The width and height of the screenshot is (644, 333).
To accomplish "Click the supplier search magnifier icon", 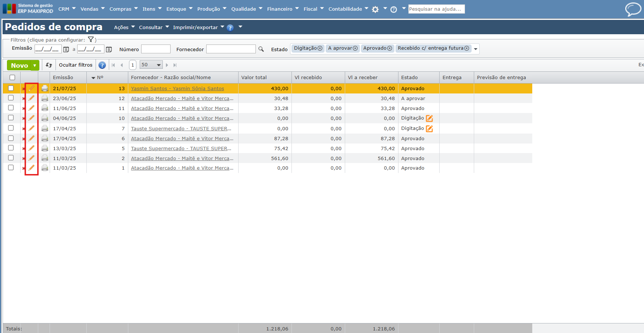I will tap(261, 49).
